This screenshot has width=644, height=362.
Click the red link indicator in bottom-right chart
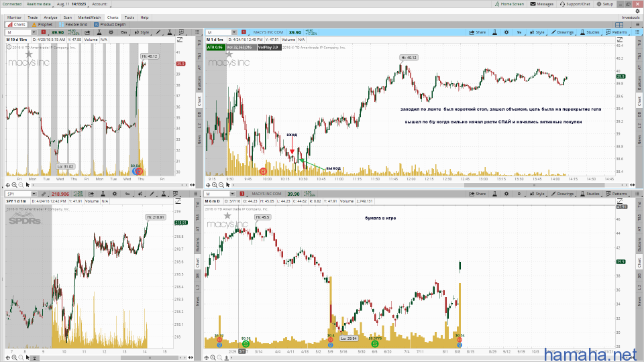coord(242,194)
